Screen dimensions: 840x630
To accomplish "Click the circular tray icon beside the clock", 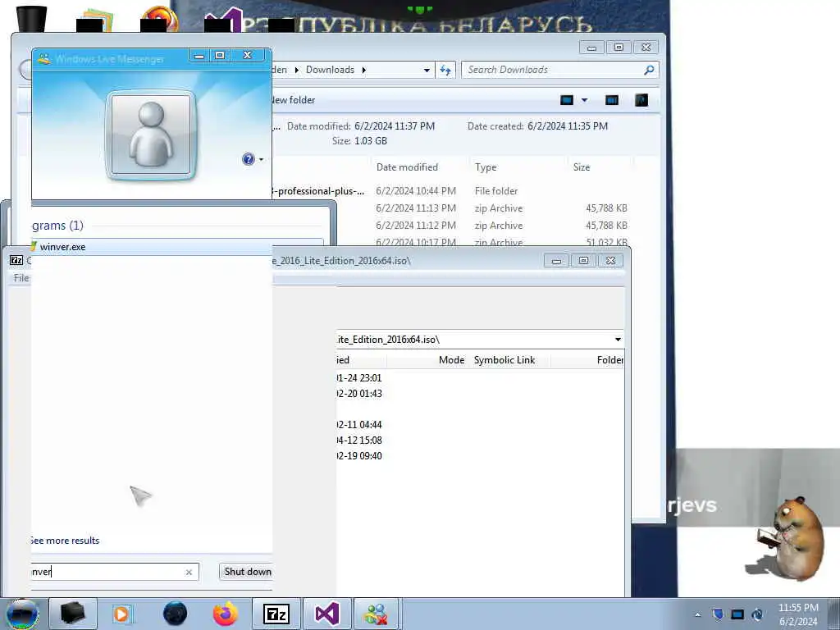I will click(x=757, y=614).
